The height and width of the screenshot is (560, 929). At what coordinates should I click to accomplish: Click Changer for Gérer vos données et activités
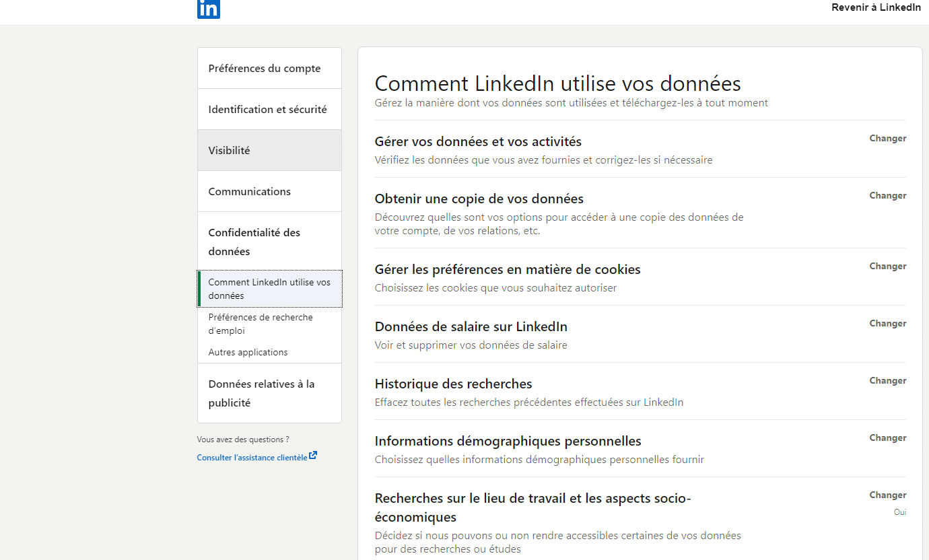click(x=887, y=138)
